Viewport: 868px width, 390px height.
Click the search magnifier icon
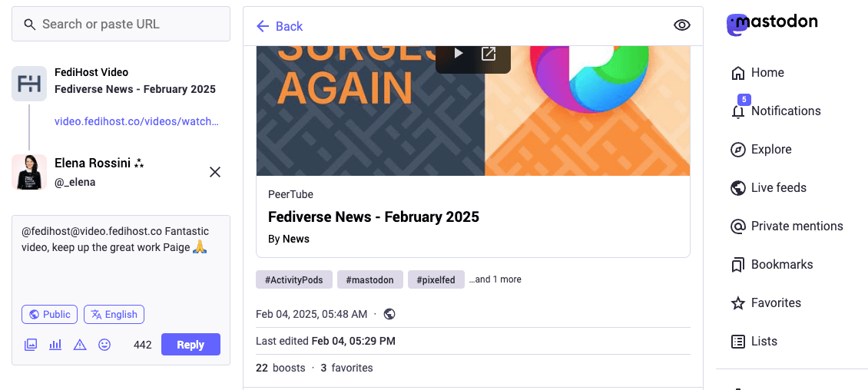[x=30, y=24]
